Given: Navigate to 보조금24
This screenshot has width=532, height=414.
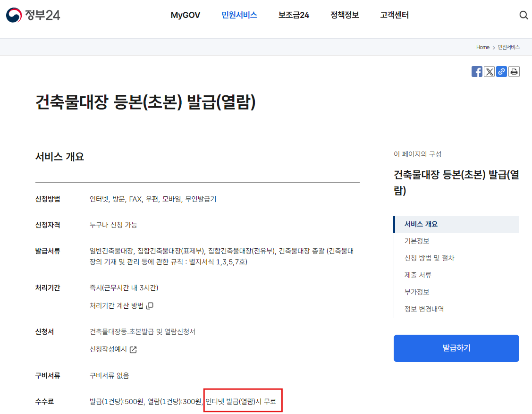Looking at the screenshot, I should pyautogui.click(x=293, y=15).
